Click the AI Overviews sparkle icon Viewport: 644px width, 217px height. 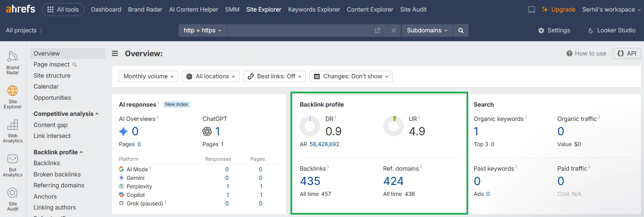pyautogui.click(x=123, y=131)
